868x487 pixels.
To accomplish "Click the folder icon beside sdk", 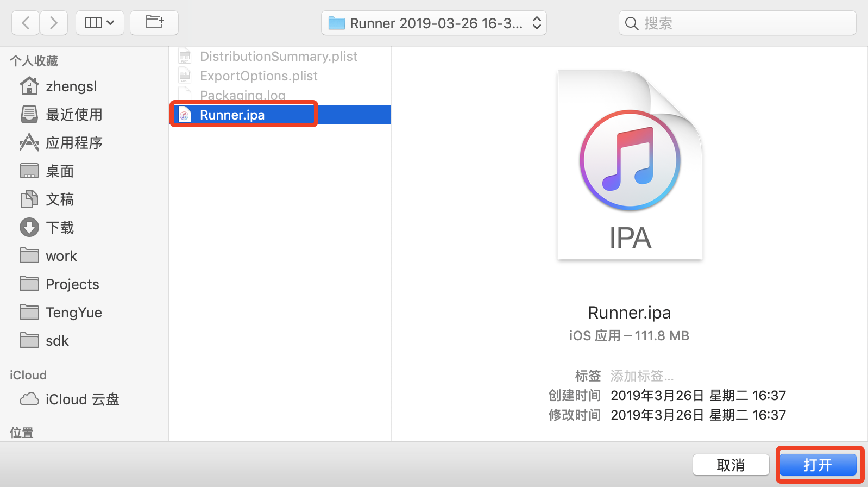I will point(29,340).
